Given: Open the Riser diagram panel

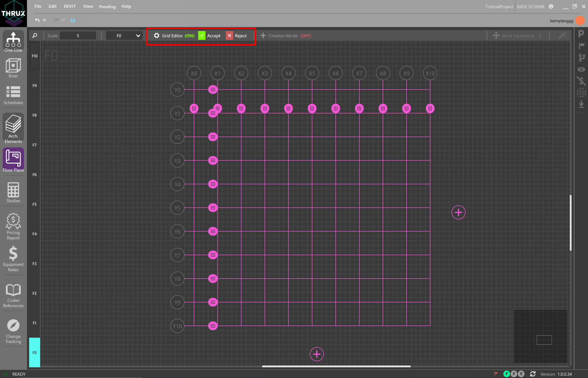Looking at the screenshot, I should [13, 68].
